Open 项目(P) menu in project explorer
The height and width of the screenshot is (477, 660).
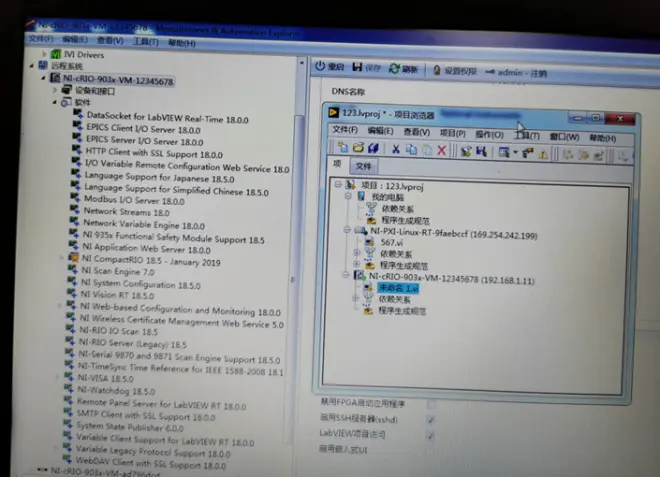(x=452, y=133)
